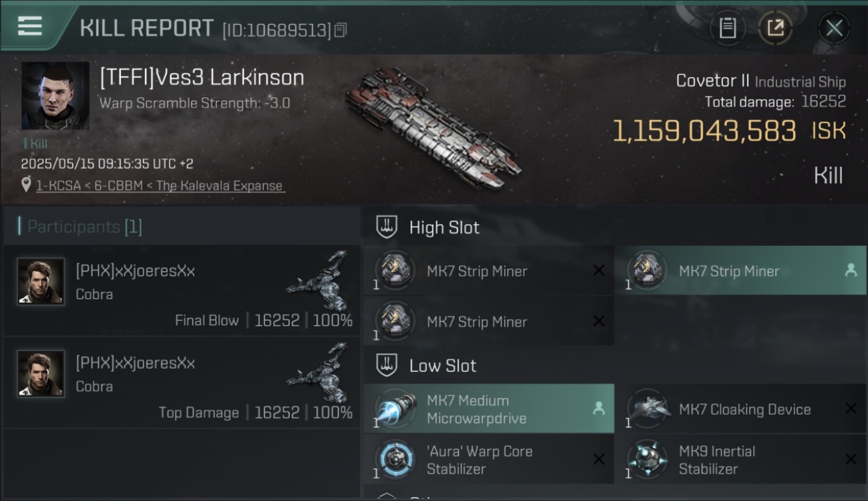Click the Final Blow xXjoeresXx portrait
The width and height of the screenshot is (868, 501).
tap(41, 281)
